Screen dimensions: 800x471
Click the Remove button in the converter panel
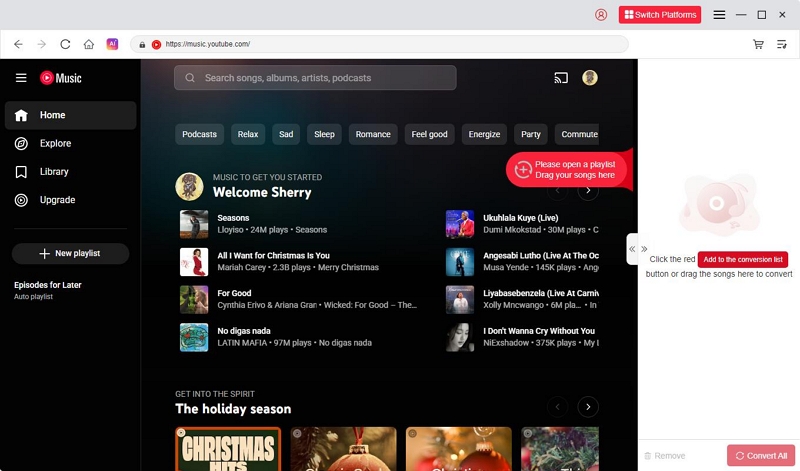(665, 456)
